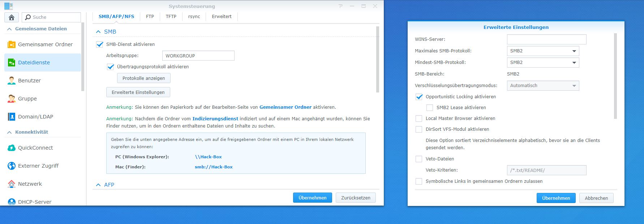Image resolution: width=644 pixels, height=224 pixels.
Task: Collapse Gemeinsame Dateien sidebar group
Action: (x=9, y=29)
